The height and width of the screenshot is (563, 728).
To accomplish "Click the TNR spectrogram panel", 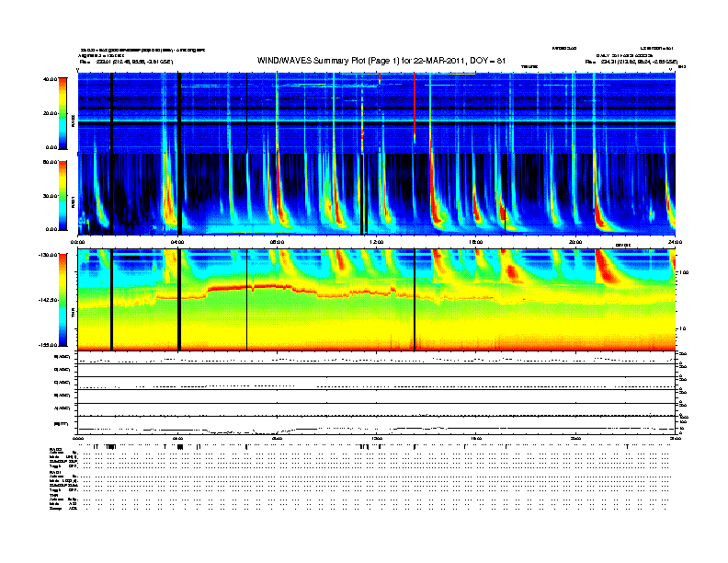I will click(x=377, y=300).
